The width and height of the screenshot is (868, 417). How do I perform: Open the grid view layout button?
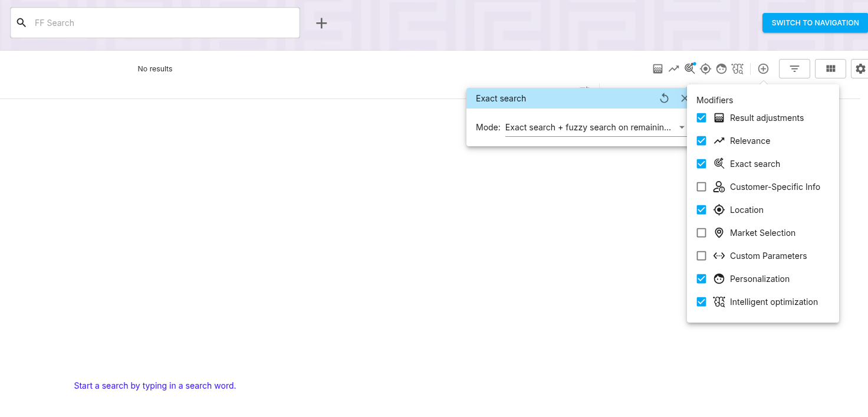[830, 69]
